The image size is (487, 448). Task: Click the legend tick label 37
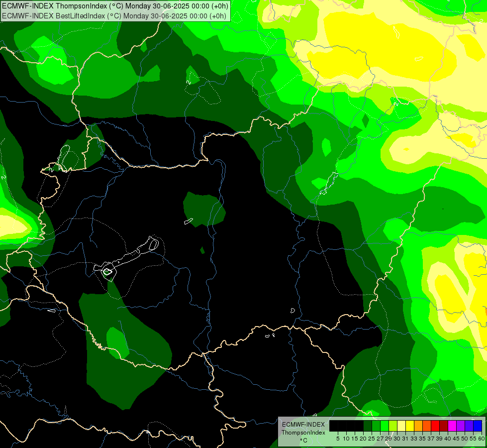(431, 439)
